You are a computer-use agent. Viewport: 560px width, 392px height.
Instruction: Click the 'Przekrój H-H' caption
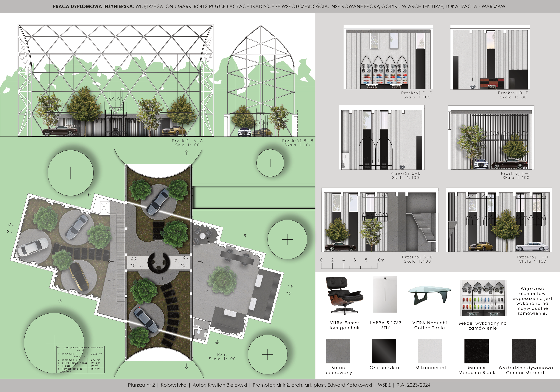click(x=533, y=257)
